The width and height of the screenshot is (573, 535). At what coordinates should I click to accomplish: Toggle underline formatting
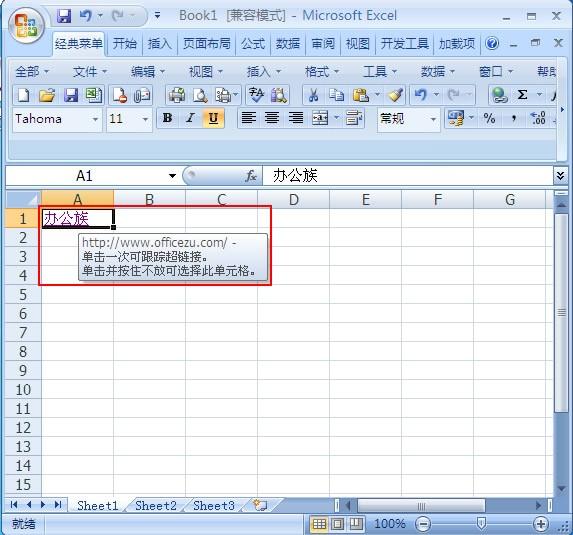(x=213, y=118)
